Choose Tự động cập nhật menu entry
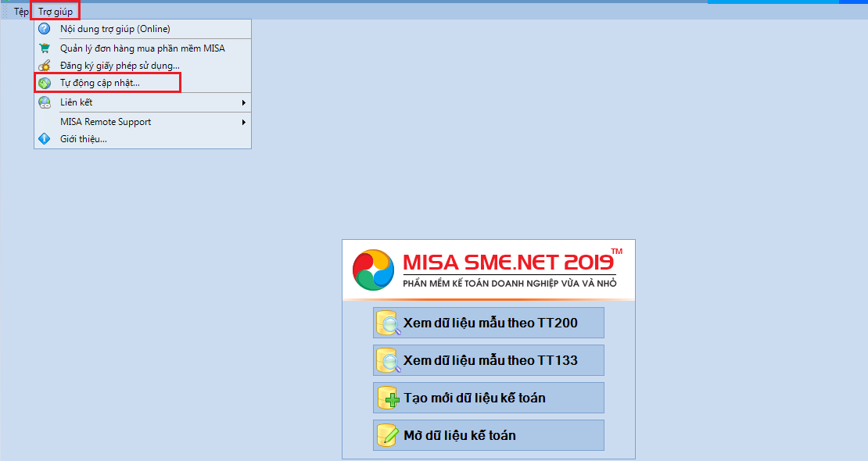The width and height of the screenshot is (868, 461). click(143, 83)
